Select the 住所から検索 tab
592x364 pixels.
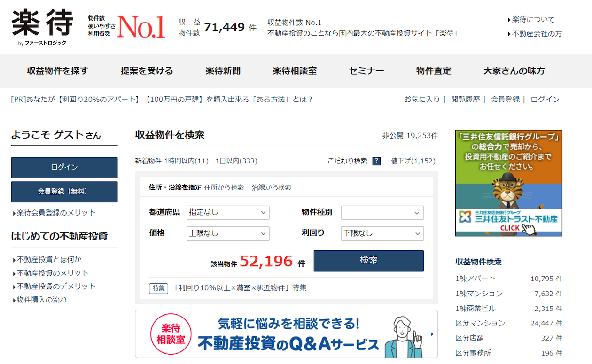pyautogui.click(x=224, y=187)
